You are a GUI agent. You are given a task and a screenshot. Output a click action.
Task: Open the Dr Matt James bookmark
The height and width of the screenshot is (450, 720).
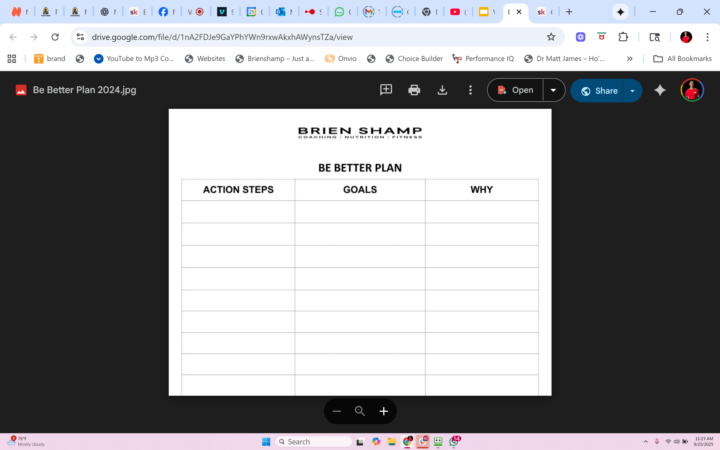pos(565,58)
